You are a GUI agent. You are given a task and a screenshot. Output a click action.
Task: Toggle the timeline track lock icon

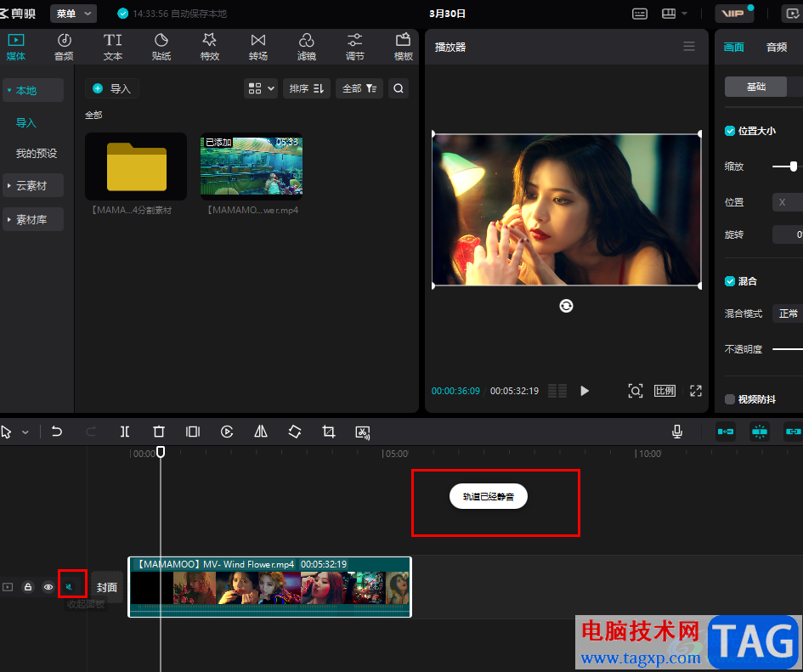click(x=28, y=587)
